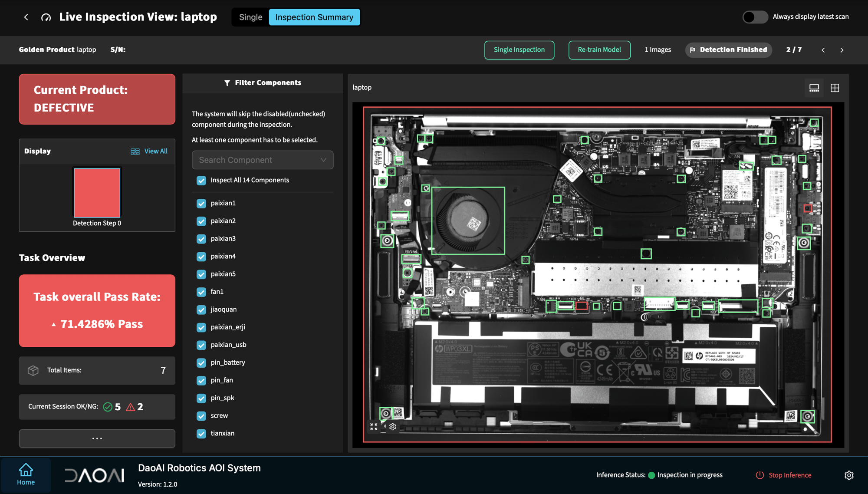Screen dimensions: 868x494
Task: Switch to the Single tab
Action: click(250, 17)
